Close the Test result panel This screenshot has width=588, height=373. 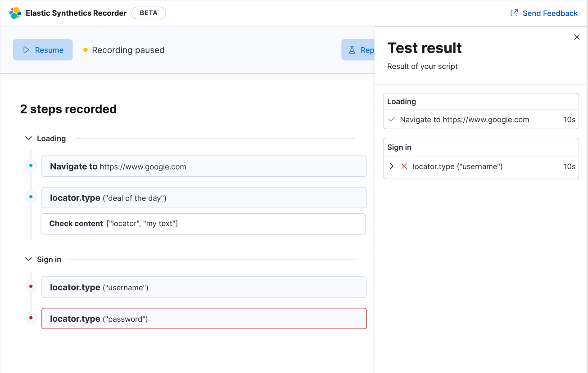pyautogui.click(x=577, y=37)
